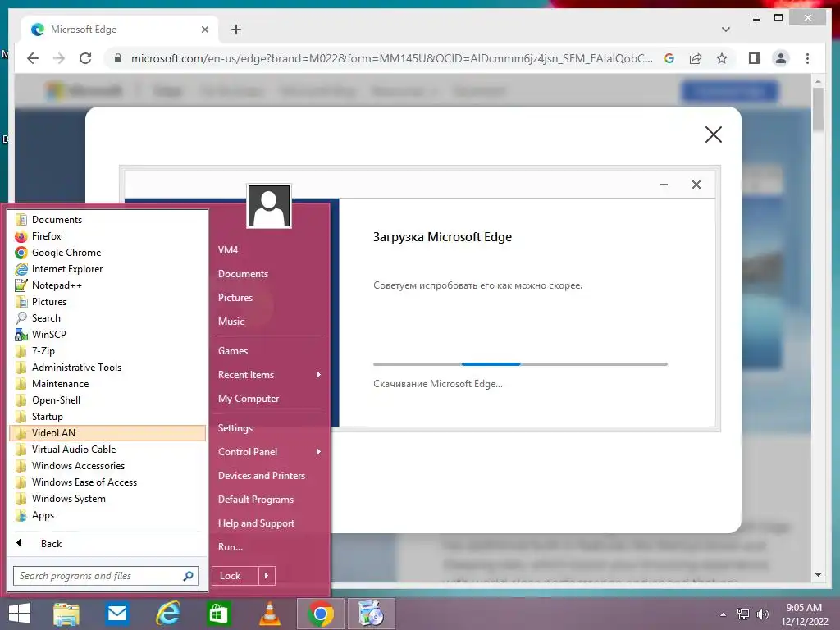Click the volume speaker icon in the tray
The height and width of the screenshot is (630, 840).
tap(762, 614)
